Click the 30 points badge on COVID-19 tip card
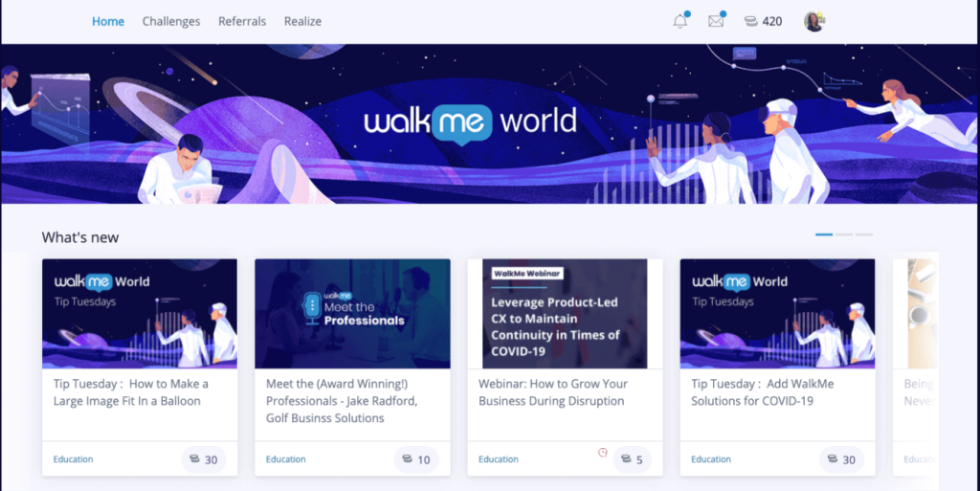980x491 pixels. (x=840, y=459)
